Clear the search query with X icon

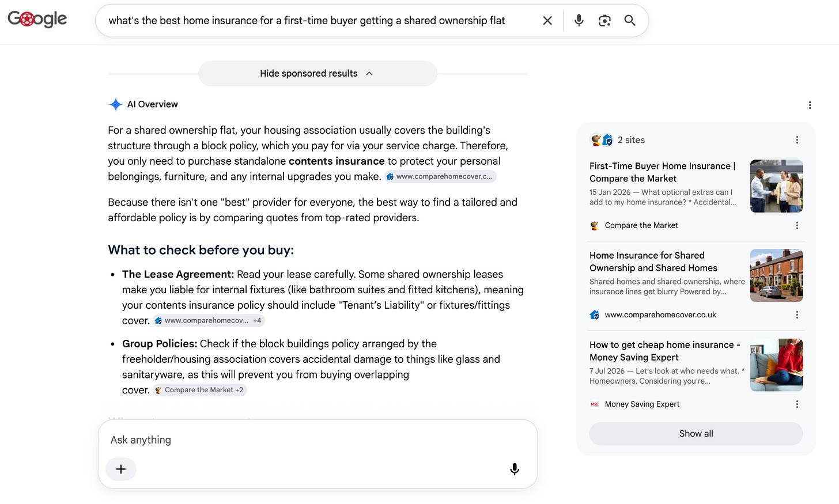click(547, 21)
